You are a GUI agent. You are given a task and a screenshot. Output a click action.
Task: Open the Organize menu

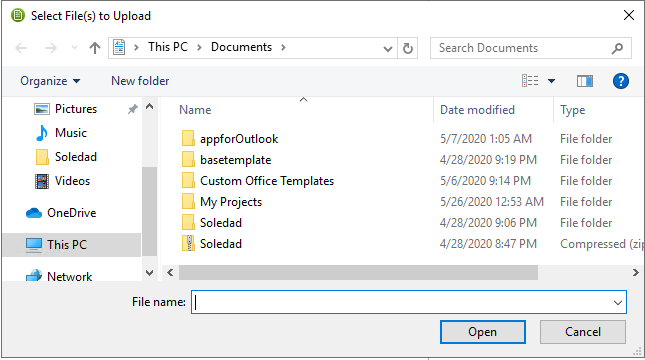[50, 81]
